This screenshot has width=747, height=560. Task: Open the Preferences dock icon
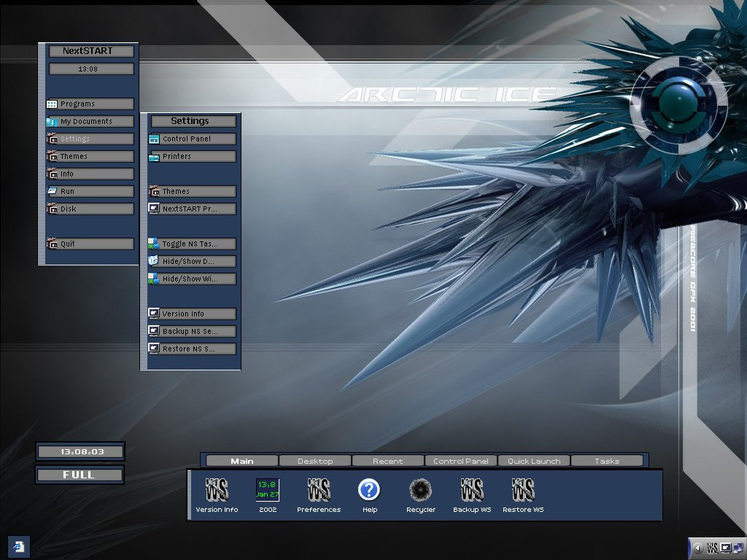point(319,490)
